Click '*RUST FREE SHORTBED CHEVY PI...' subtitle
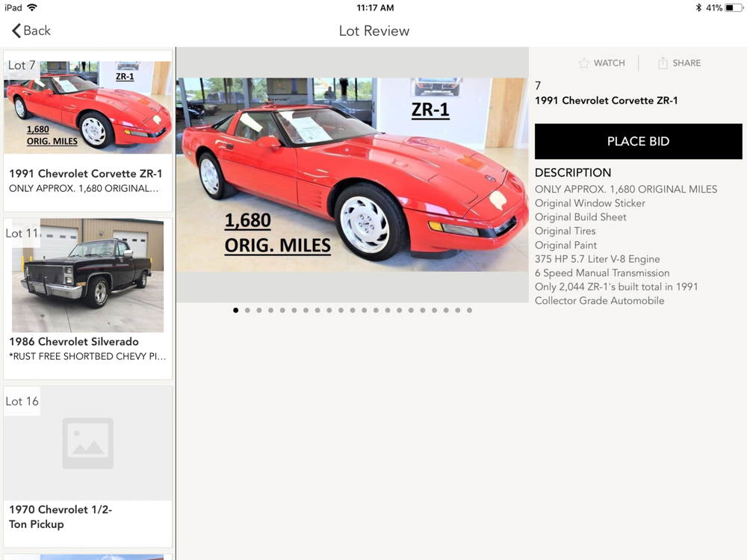 click(x=87, y=356)
